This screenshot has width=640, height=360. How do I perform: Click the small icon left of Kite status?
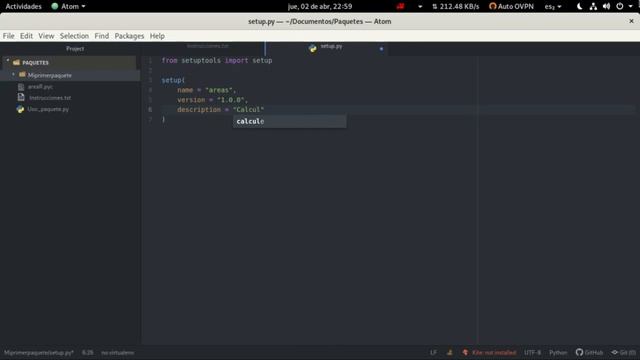click(x=450, y=353)
